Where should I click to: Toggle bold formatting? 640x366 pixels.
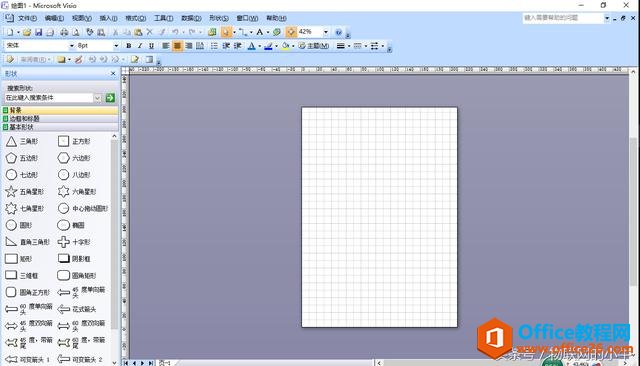pyautogui.click(x=129, y=46)
